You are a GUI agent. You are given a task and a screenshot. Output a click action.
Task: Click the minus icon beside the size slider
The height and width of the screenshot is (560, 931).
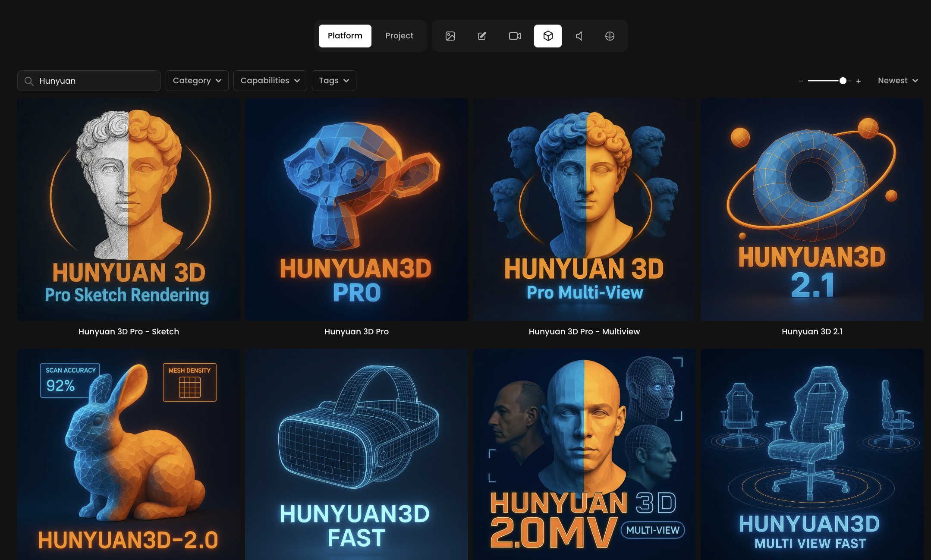(x=801, y=81)
